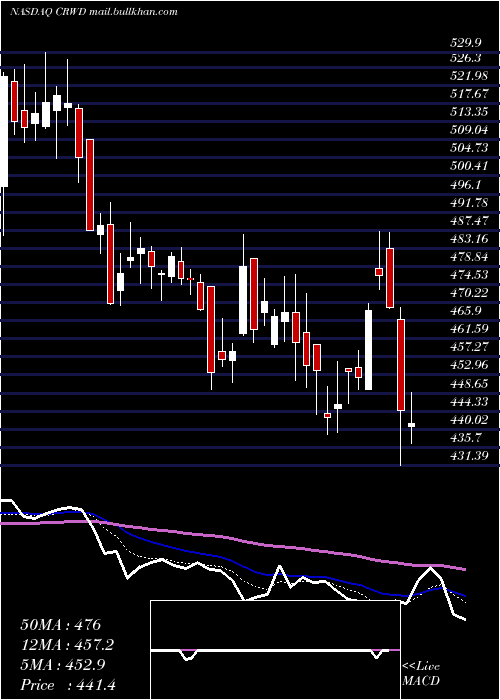Click the 444.33 price axis label

[x=469, y=402]
